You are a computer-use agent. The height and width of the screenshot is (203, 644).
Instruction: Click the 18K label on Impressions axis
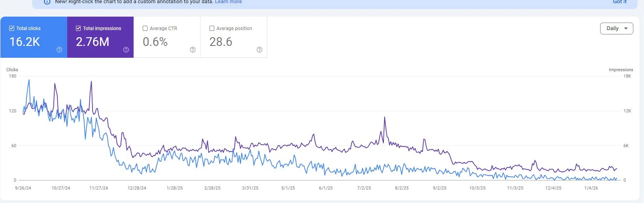click(x=627, y=76)
